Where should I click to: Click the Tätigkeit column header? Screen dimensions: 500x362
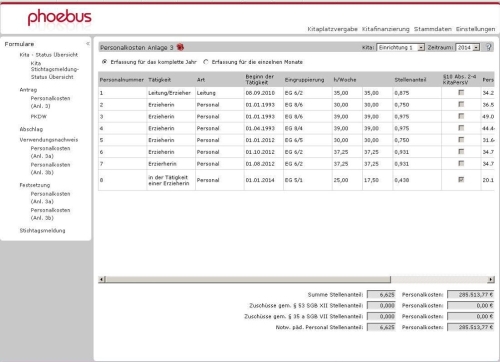pos(171,80)
